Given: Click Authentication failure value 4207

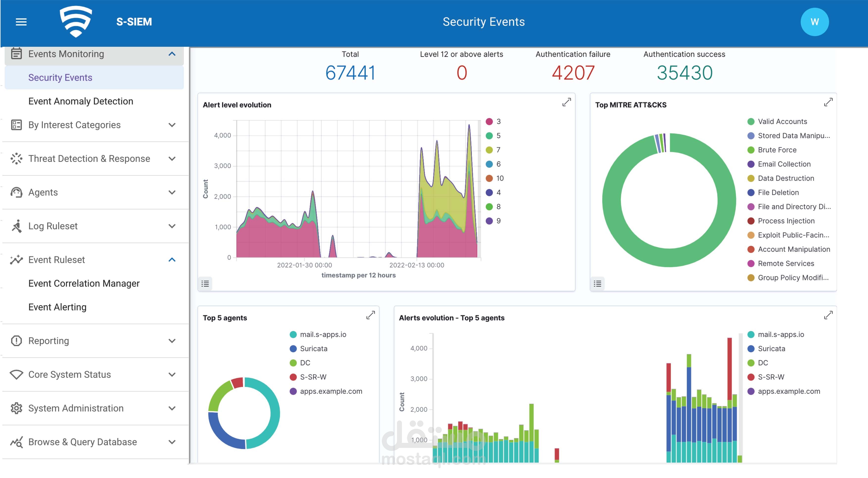Looking at the screenshot, I should (x=573, y=73).
